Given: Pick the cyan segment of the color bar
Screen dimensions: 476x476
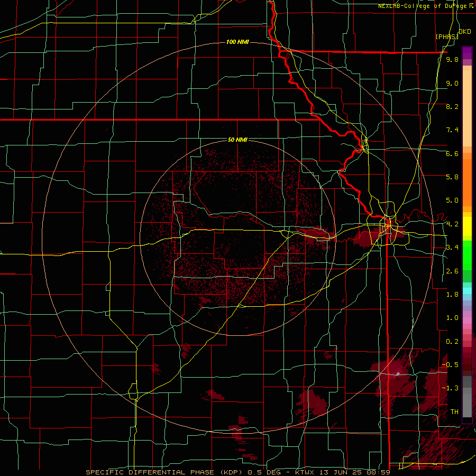Looking at the screenshot, I should 467,290.
